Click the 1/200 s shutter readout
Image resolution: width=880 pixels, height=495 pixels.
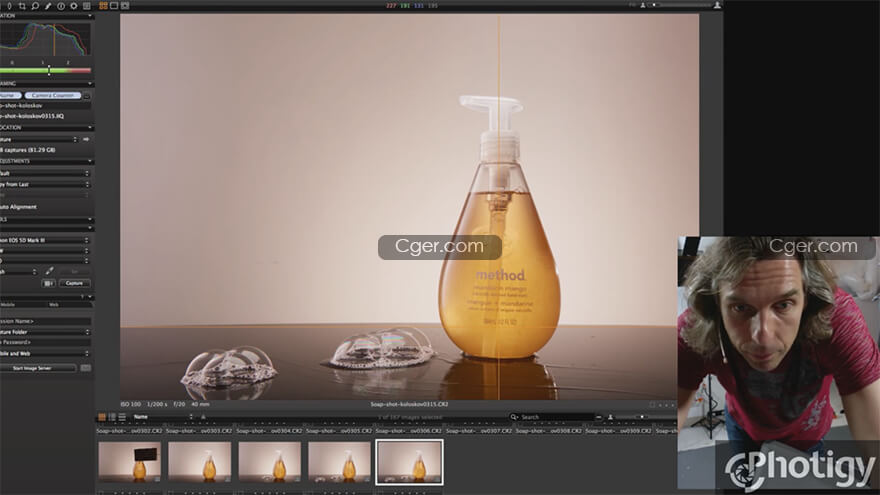(x=157, y=404)
